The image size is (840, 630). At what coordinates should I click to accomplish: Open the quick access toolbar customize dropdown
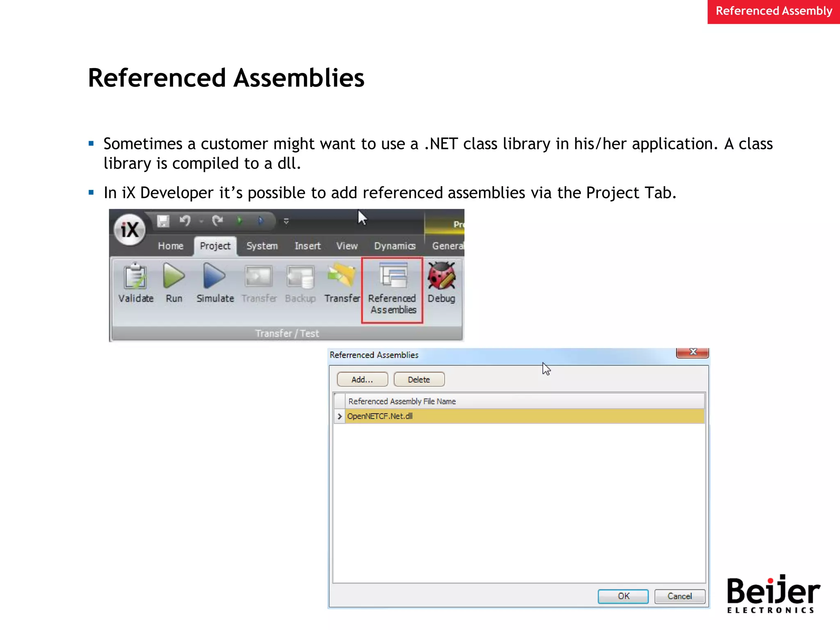[x=286, y=221]
